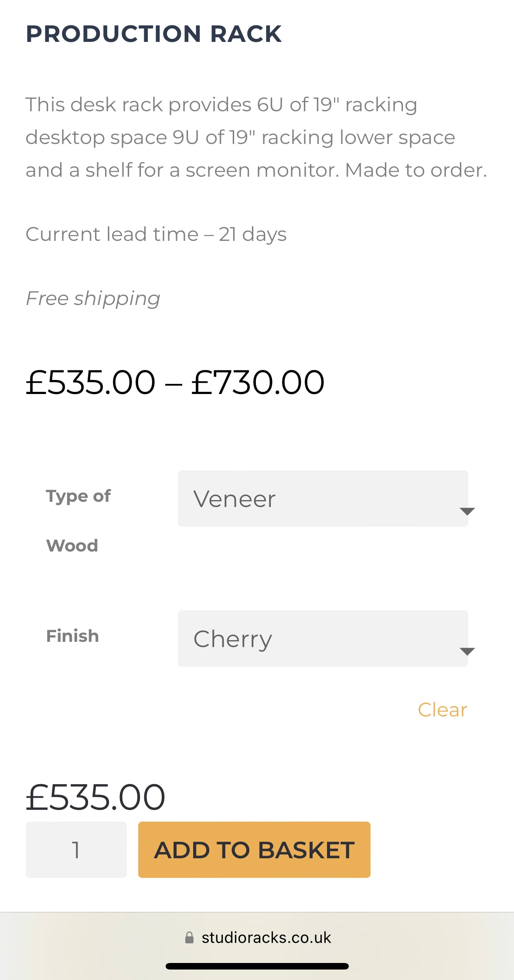Image resolution: width=514 pixels, height=980 pixels.
Task: Click the "Type of Wood" label
Action: pos(78,521)
